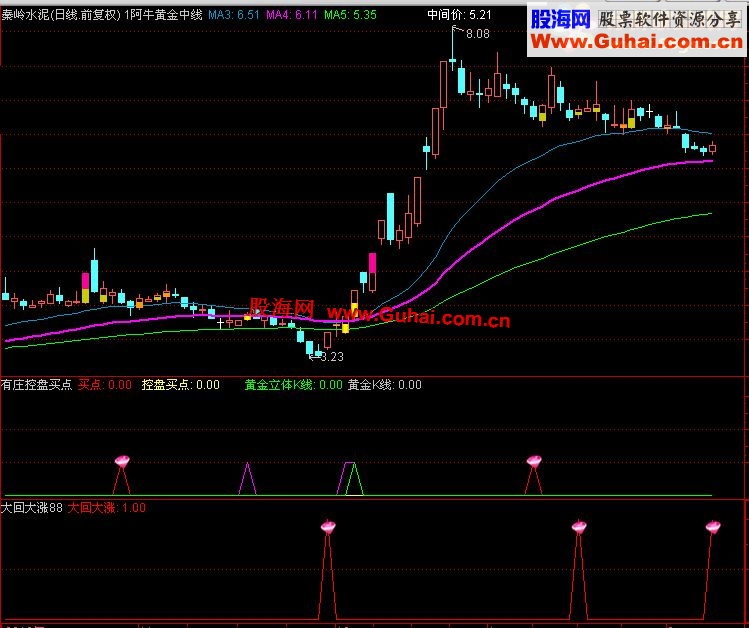Select the pink and yellow candlestick on the left
The width and height of the screenshot is (749, 628).
[x=86, y=288]
